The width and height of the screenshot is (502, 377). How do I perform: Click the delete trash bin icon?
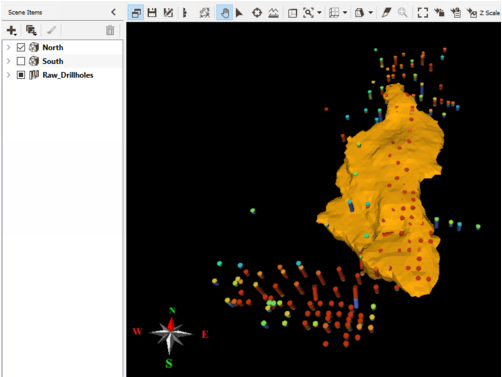tap(110, 31)
